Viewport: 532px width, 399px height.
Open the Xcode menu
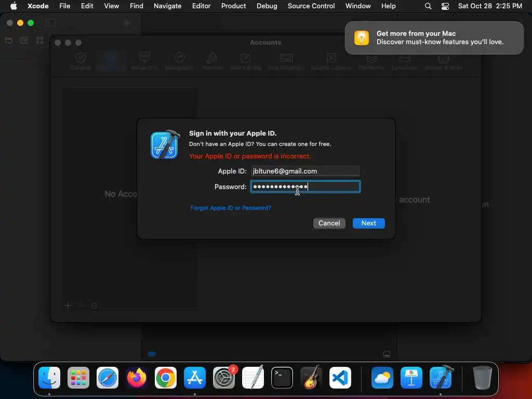click(x=38, y=6)
